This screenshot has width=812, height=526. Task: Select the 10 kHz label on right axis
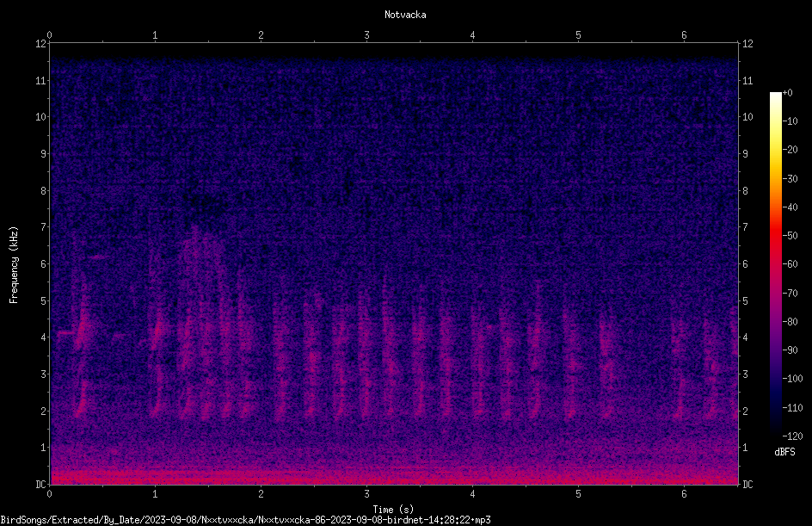pos(747,116)
